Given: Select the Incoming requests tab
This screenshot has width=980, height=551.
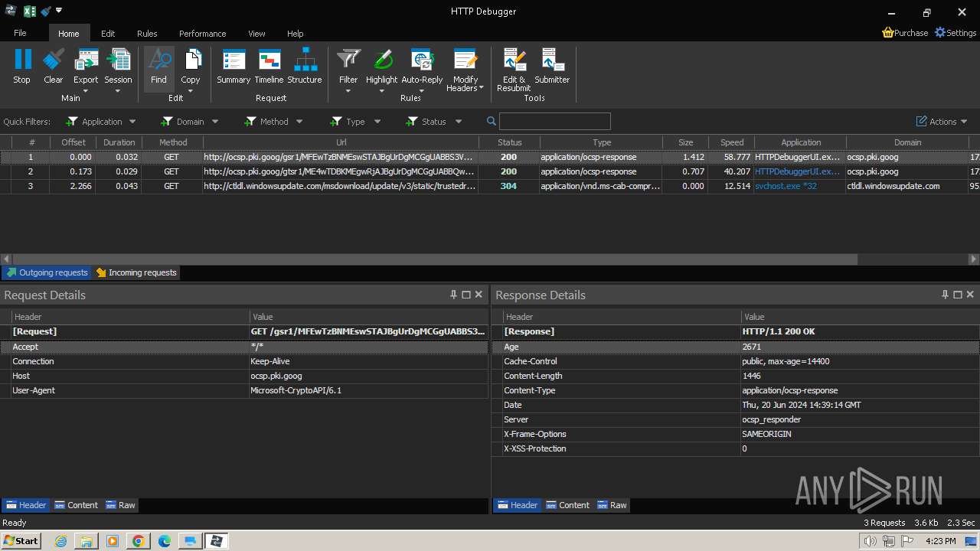Looking at the screenshot, I should tap(136, 272).
